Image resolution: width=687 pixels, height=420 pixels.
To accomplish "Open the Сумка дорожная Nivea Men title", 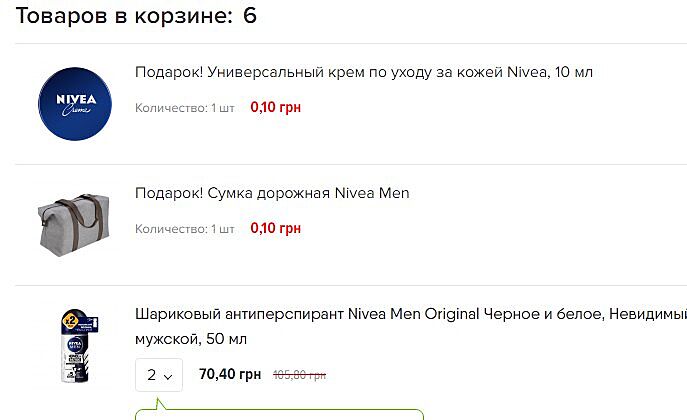I will [272, 193].
